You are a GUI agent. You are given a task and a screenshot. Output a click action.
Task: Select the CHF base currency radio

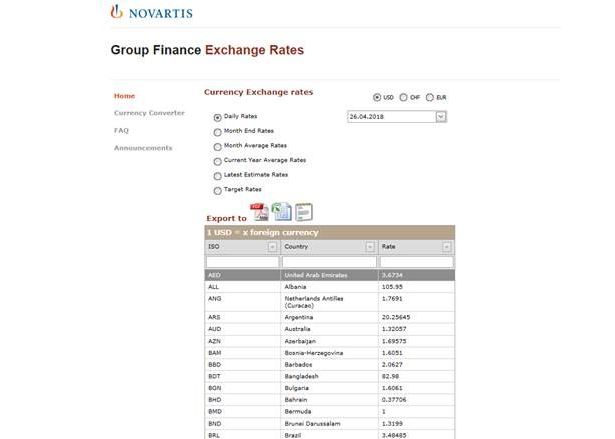pyautogui.click(x=403, y=97)
